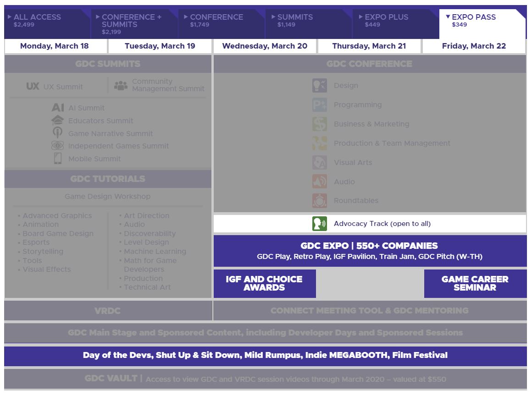Click the Roundtables track icon
Screen dimensions: 532x396
(x=320, y=201)
